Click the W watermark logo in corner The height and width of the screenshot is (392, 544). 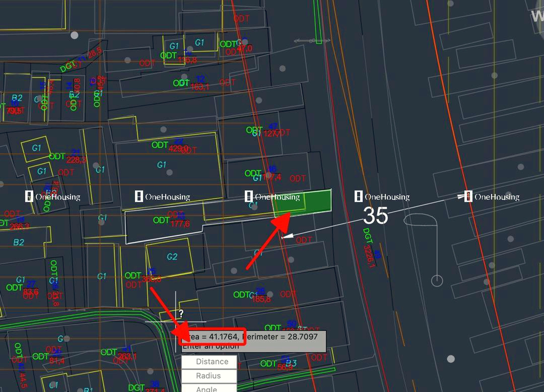click(x=537, y=16)
